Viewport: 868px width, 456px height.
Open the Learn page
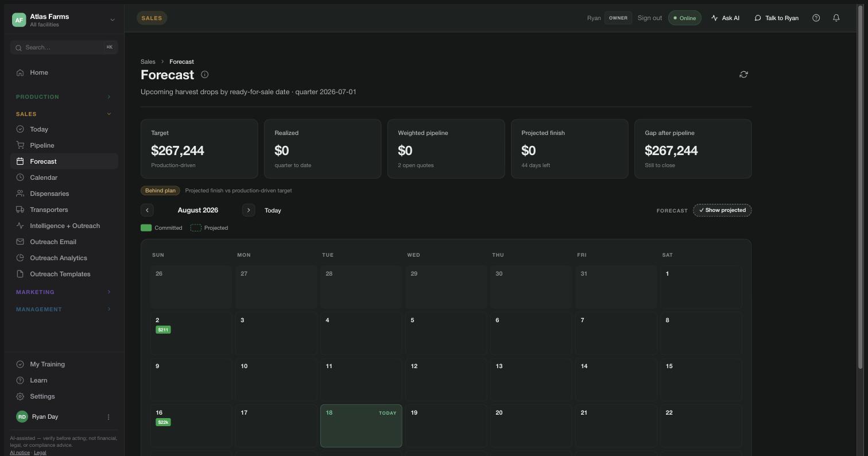point(64,380)
